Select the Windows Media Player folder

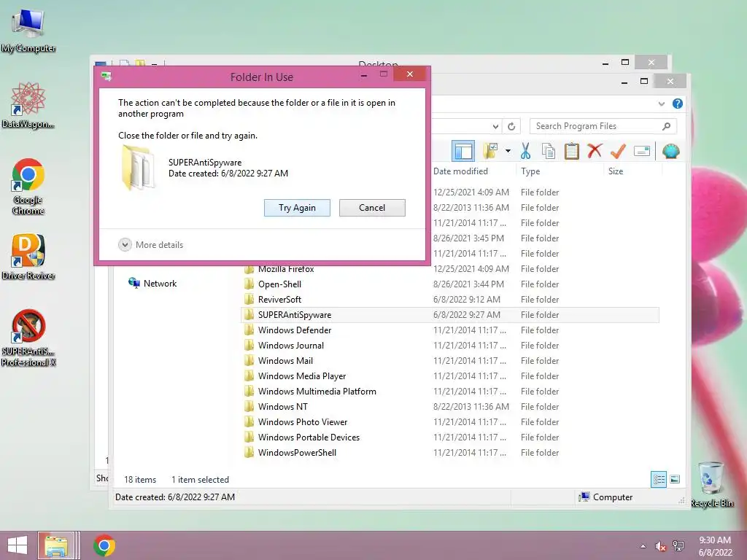(x=301, y=376)
